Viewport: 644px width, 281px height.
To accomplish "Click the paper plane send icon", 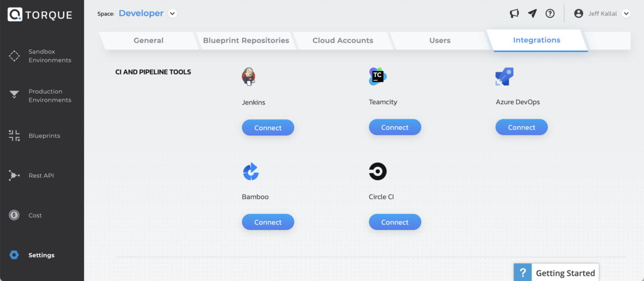I will point(532,14).
